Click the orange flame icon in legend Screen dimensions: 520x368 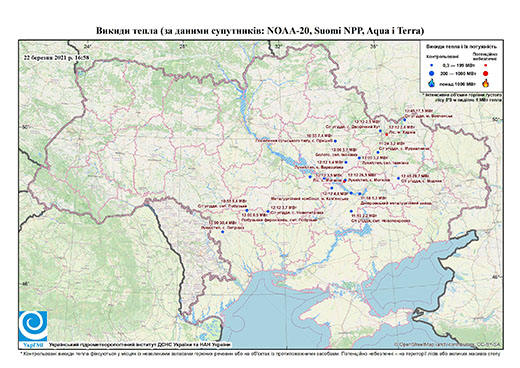486,83
